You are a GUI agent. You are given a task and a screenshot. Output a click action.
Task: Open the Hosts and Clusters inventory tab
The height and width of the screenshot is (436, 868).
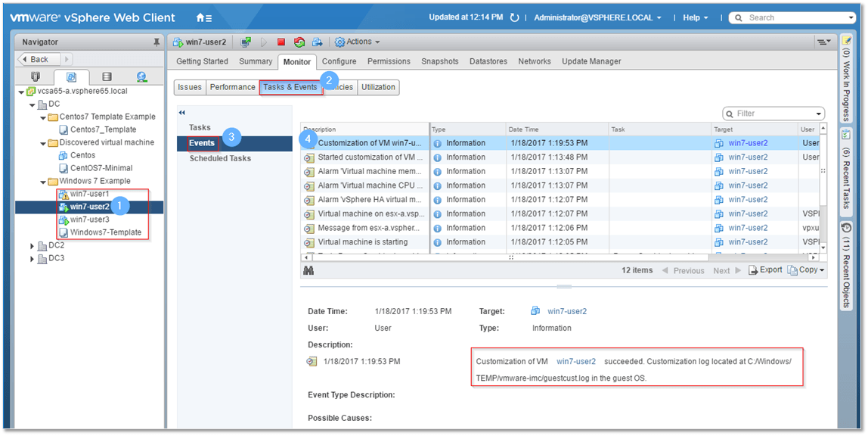point(36,77)
